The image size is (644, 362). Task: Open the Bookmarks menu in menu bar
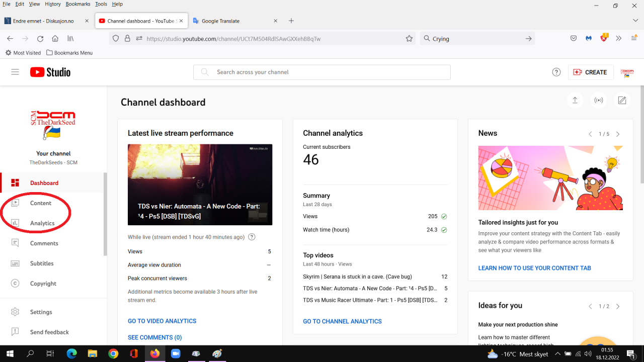pos(77,4)
